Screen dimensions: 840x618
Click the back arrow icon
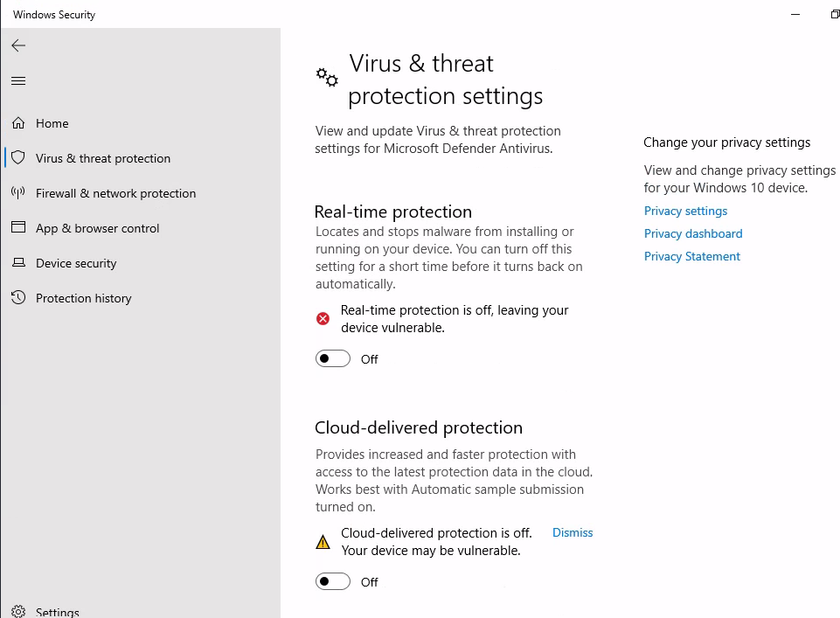(x=18, y=45)
